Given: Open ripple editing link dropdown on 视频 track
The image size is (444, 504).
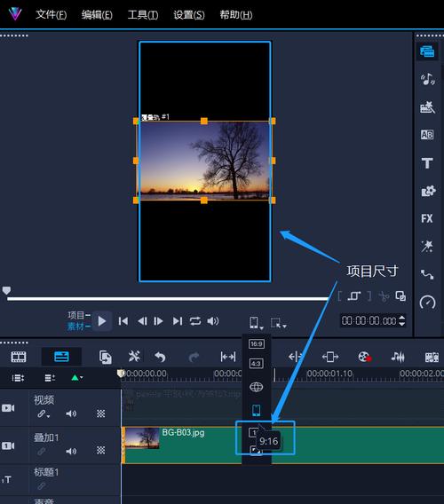Looking at the screenshot, I should click(x=44, y=414).
